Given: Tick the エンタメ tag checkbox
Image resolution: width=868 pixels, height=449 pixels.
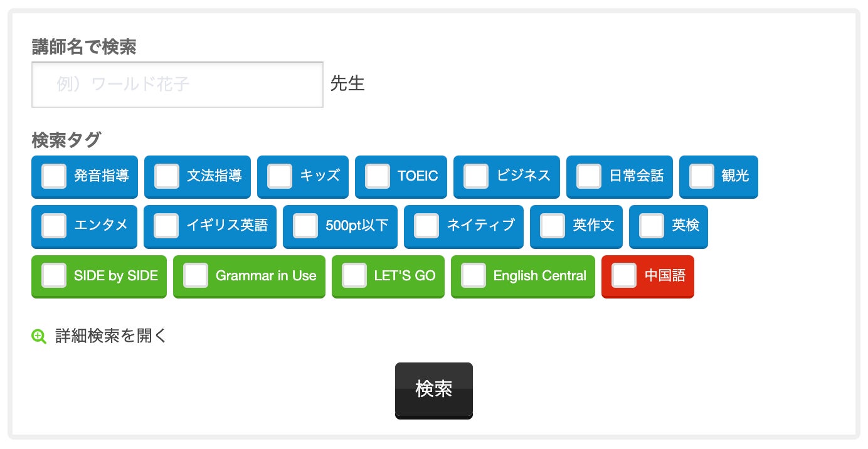Looking at the screenshot, I should 54,226.
